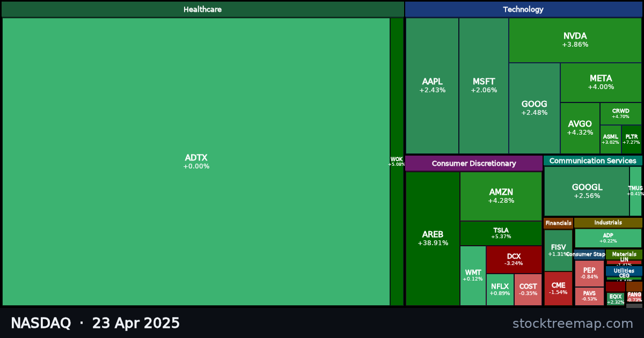Image resolution: width=644 pixels, height=338 pixels.
Task: Select the PEP -0.84% tile
Action: [589, 274]
